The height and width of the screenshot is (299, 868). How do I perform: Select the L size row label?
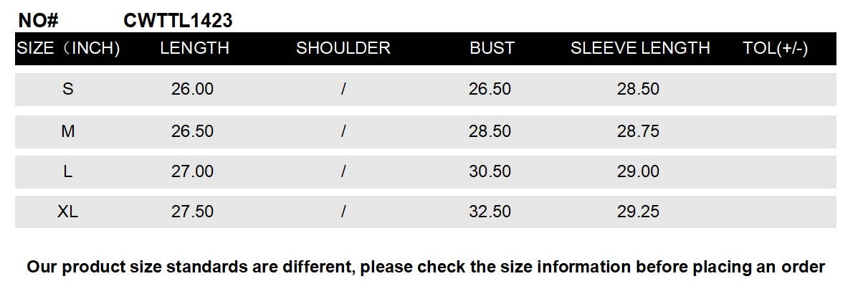68,172
